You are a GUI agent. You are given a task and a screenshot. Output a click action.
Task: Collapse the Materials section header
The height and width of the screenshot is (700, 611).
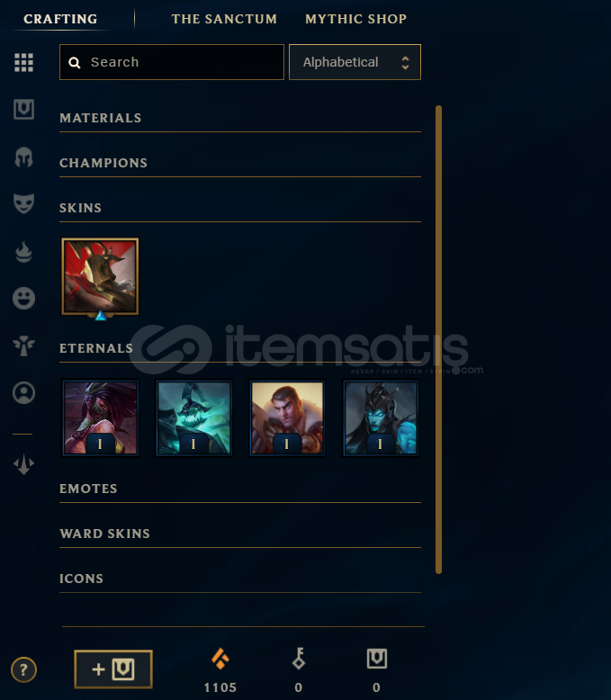click(240, 118)
